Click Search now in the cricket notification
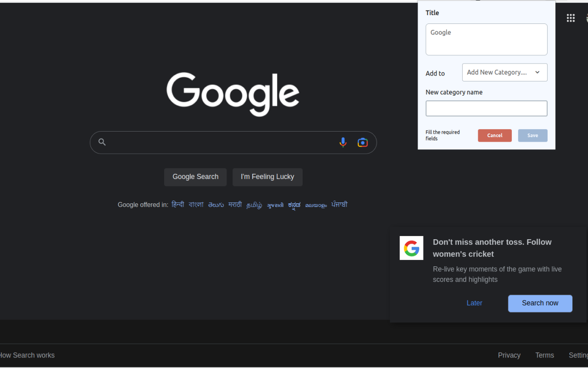588x368 pixels. (540, 303)
